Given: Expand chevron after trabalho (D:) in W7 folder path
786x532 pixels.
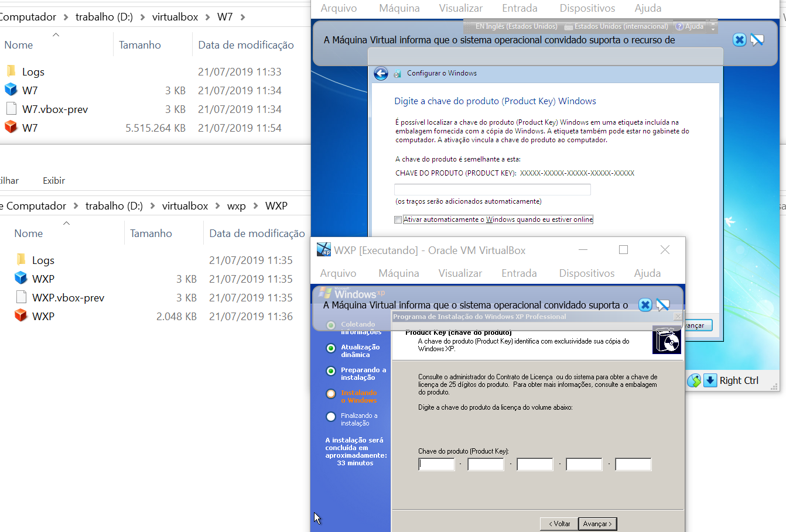Looking at the screenshot, I should click(x=142, y=17).
